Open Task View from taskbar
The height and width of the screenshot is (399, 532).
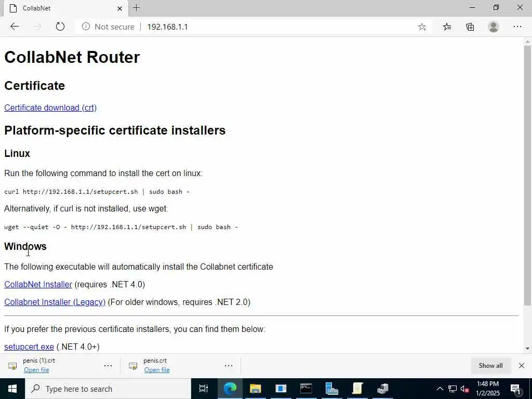coord(204,389)
